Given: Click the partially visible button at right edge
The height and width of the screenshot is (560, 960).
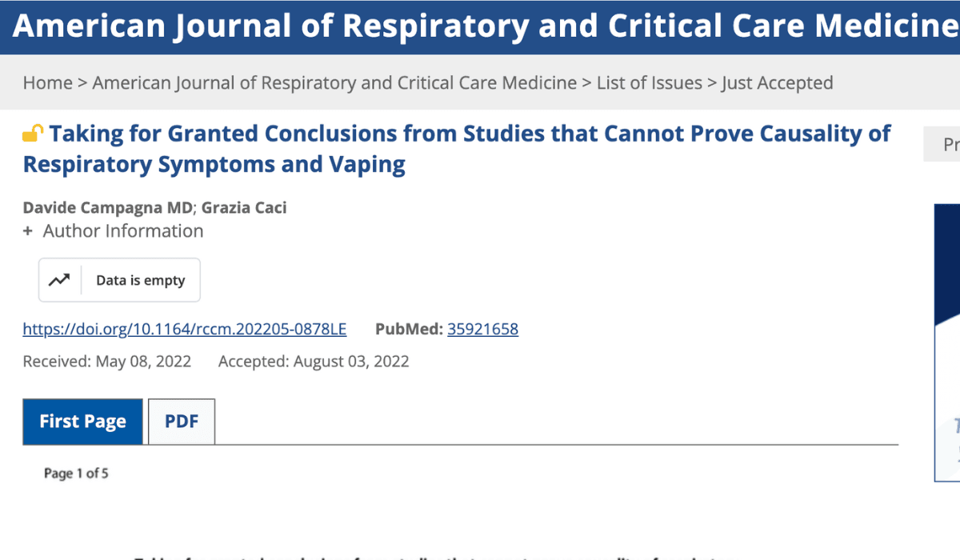Looking at the screenshot, I should (x=946, y=145).
